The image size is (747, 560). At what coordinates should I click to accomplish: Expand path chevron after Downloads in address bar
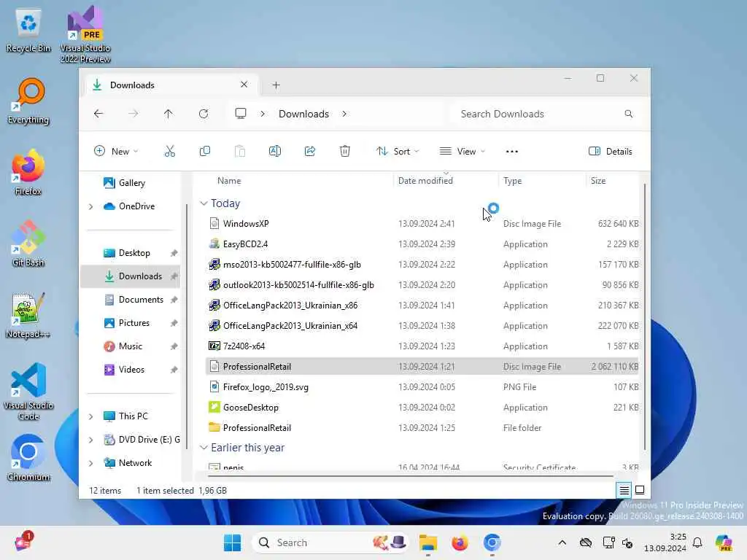[344, 114]
